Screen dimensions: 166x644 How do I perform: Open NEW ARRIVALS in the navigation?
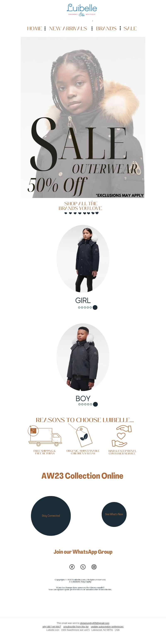(68, 28)
